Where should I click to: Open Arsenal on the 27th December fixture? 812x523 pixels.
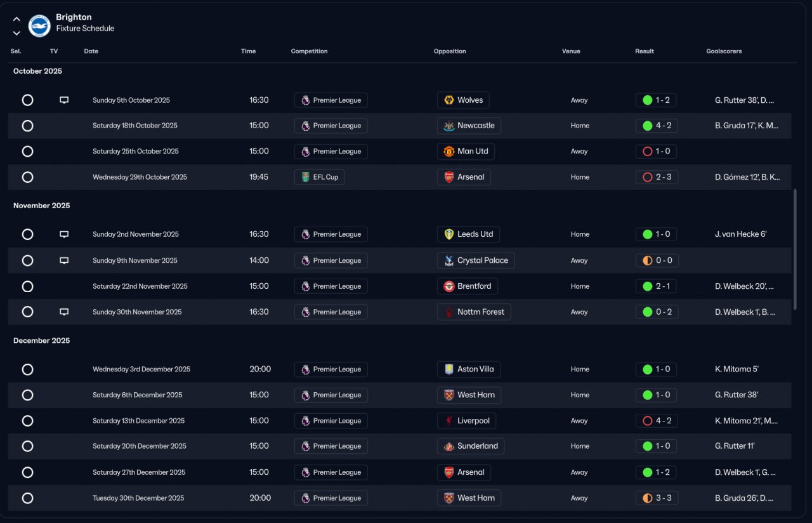[x=464, y=472]
